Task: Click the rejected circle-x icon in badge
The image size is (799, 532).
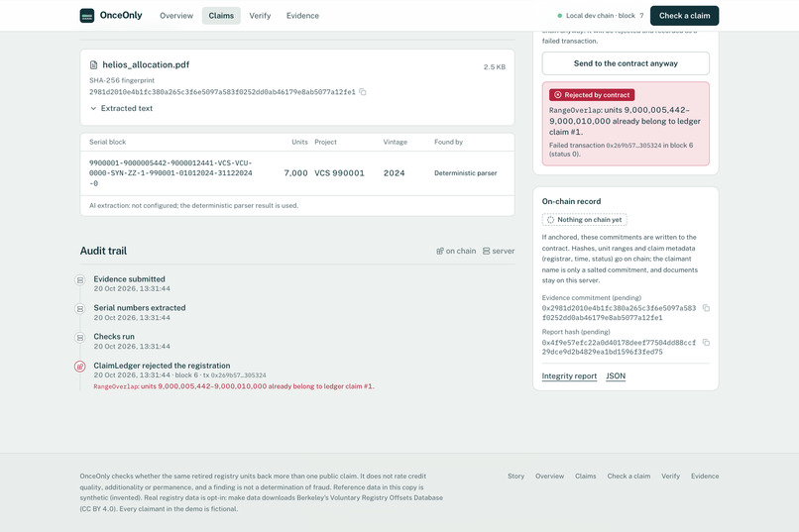Action: 557,95
